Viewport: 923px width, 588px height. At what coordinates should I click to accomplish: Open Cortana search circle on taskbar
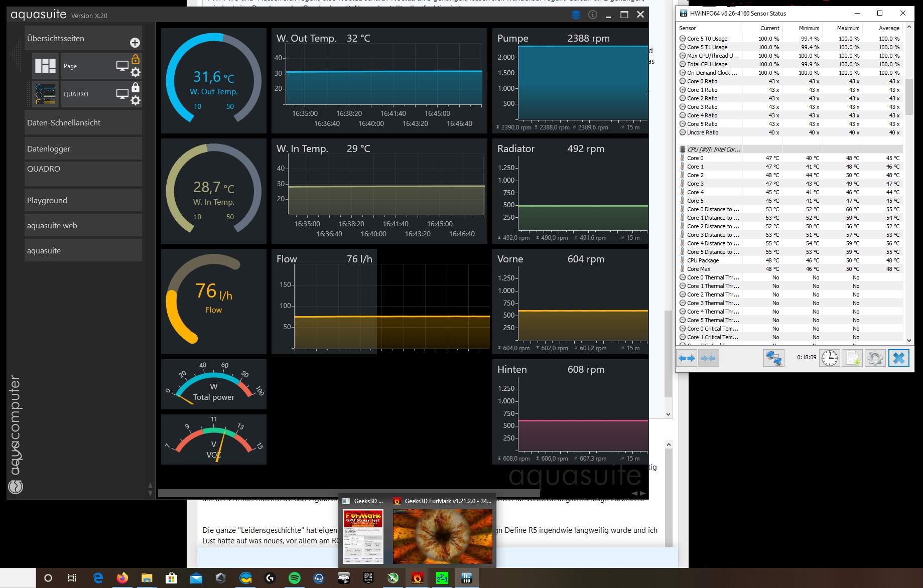(x=48, y=578)
